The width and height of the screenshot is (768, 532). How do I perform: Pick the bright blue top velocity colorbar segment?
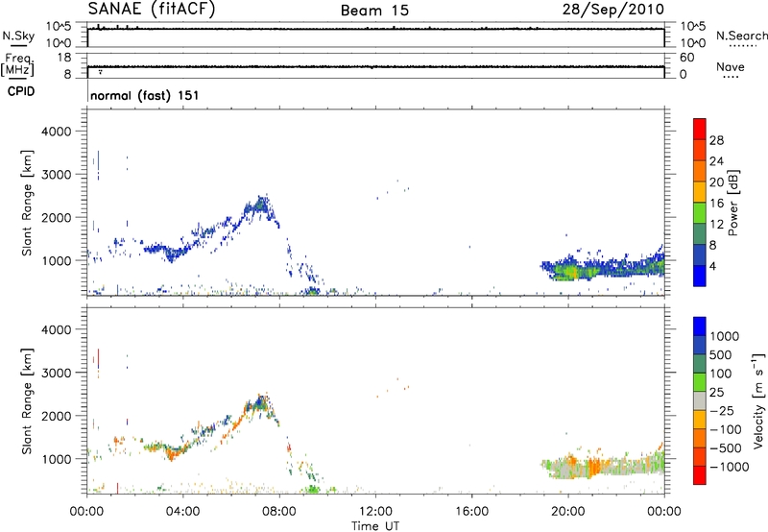pos(700,326)
